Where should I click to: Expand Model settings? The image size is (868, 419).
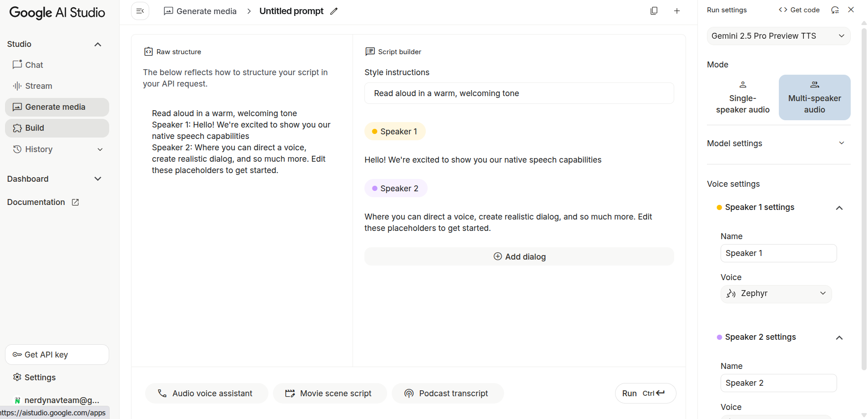(778, 143)
